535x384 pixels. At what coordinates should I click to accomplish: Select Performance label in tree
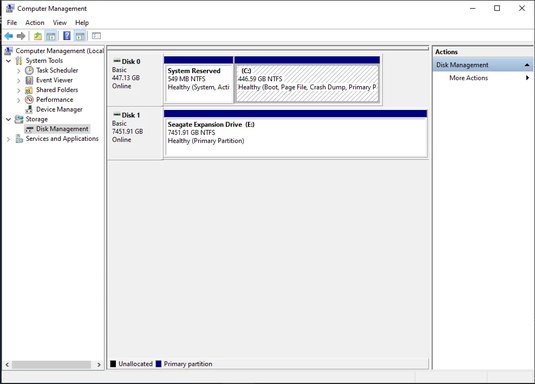(55, 100)
